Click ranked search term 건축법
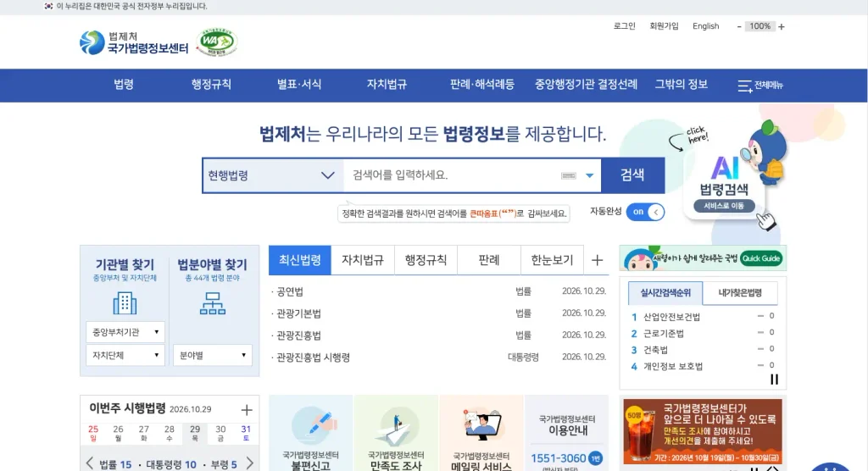The width and height of the screenshot is (868, 471). click(x=655, y=351)
